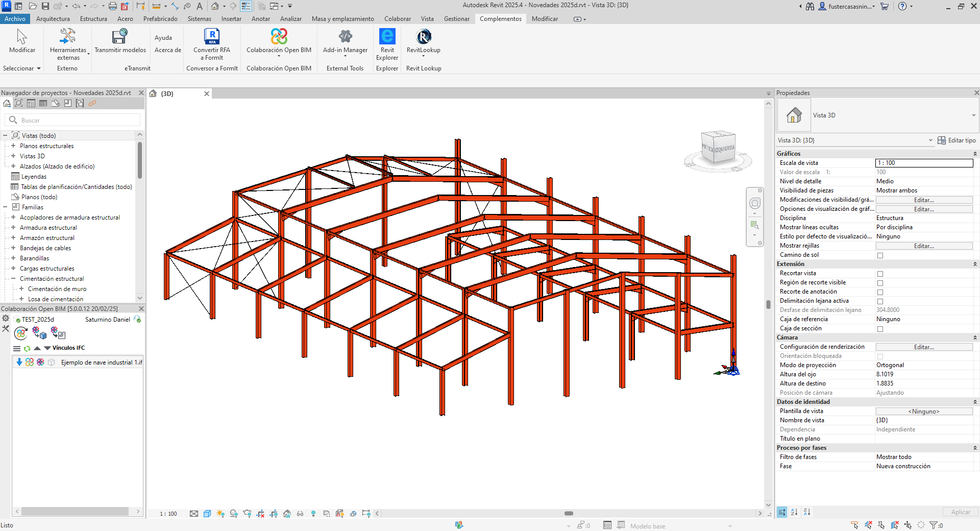Expand the Planos estructurales tree node
Viewport: 980px width, 531px height.
click(x=13, y=146)
